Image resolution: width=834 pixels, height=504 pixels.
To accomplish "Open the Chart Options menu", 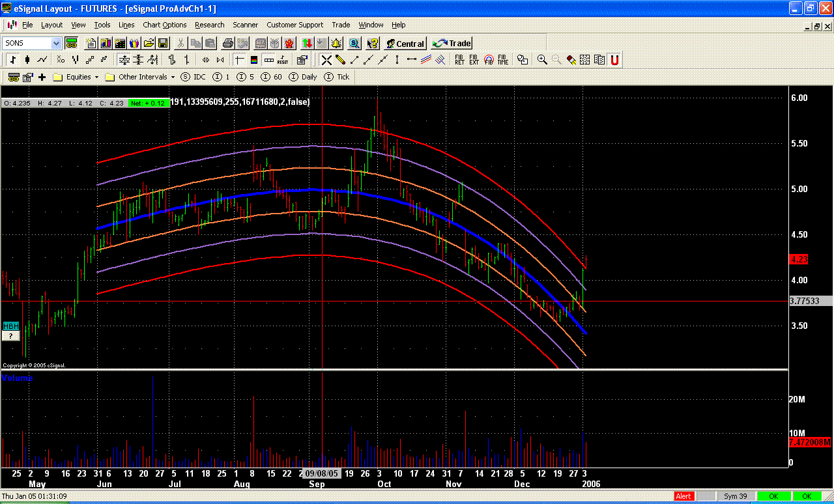I will click(164, 25).
